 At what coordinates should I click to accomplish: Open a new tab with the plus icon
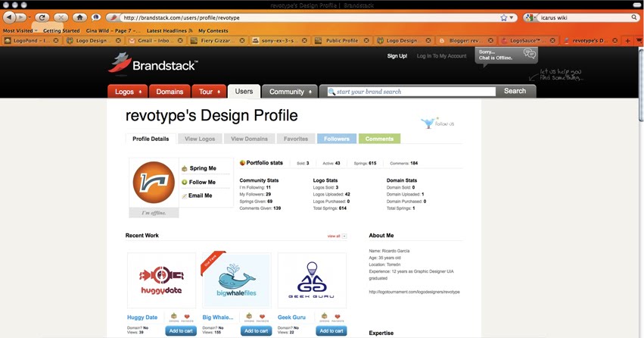pos(627,40)
